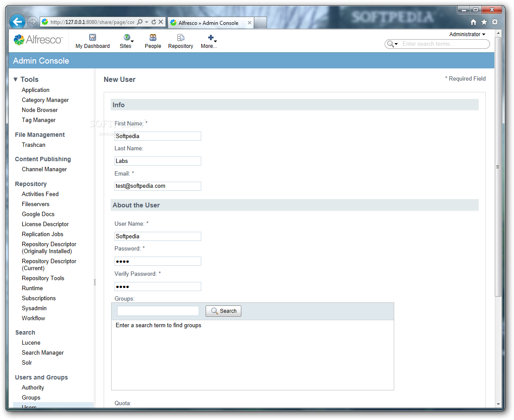Viewport: 514px width, 420px height.
Task: Open the browser tools gear icon
Action: (x=495, y=22)
